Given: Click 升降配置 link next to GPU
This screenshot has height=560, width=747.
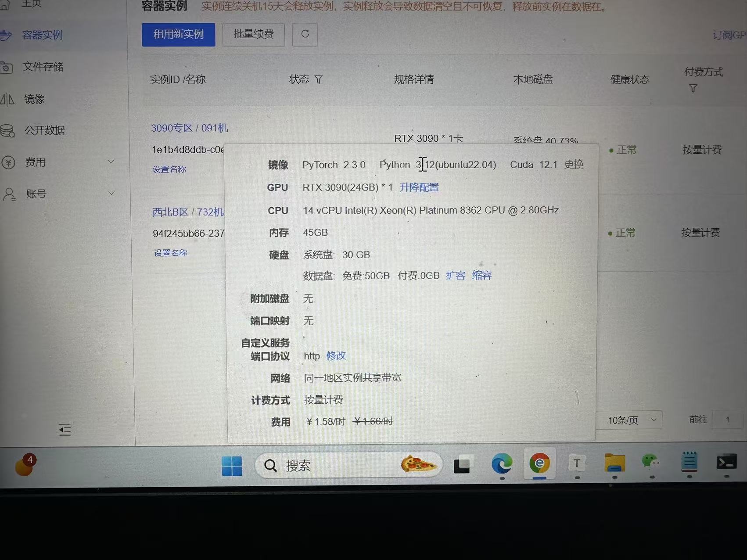Looking at the screenshot, I should (419, 188).
